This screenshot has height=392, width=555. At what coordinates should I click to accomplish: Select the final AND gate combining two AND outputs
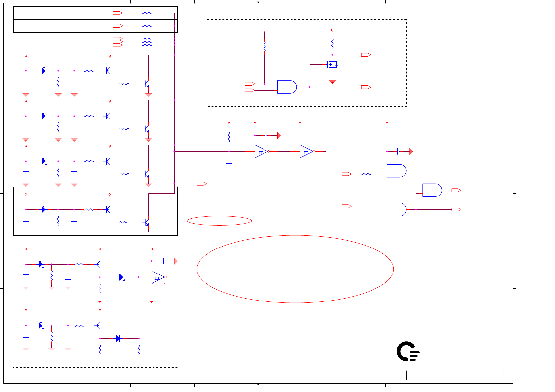pyautogui.click(x=432, y=190)
